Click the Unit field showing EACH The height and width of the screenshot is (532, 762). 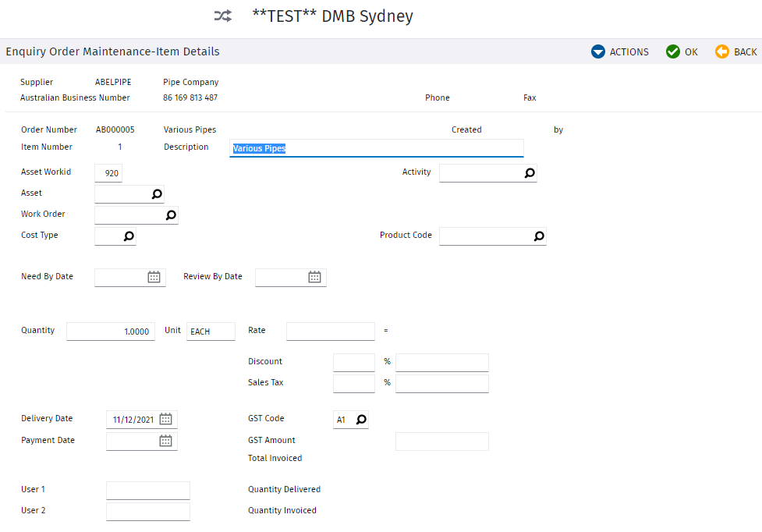211,332
